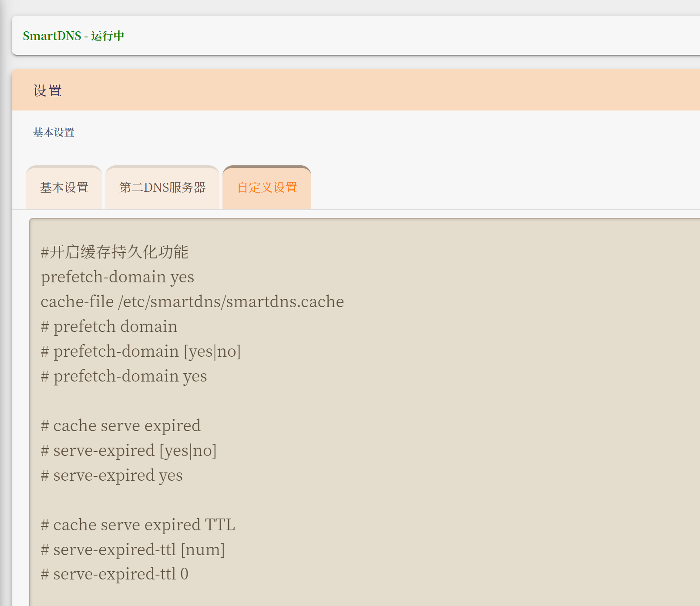Screen dimensions: 700x606
Task: Click the blank line below prefetch settings
Action: [174, 401]
